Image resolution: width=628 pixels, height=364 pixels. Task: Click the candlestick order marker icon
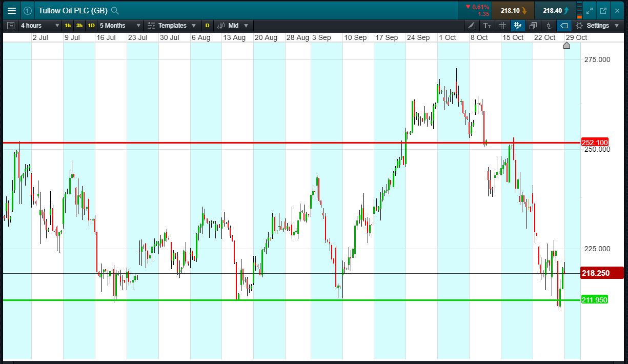(549, 25)
